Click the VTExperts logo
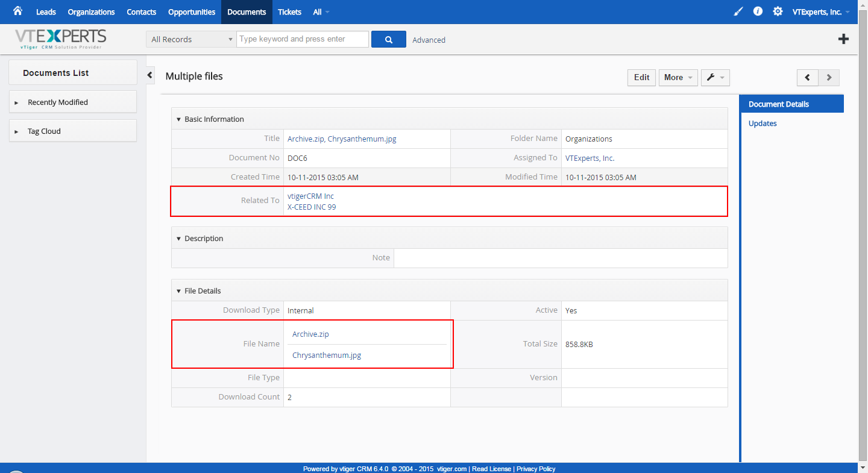 60,39
